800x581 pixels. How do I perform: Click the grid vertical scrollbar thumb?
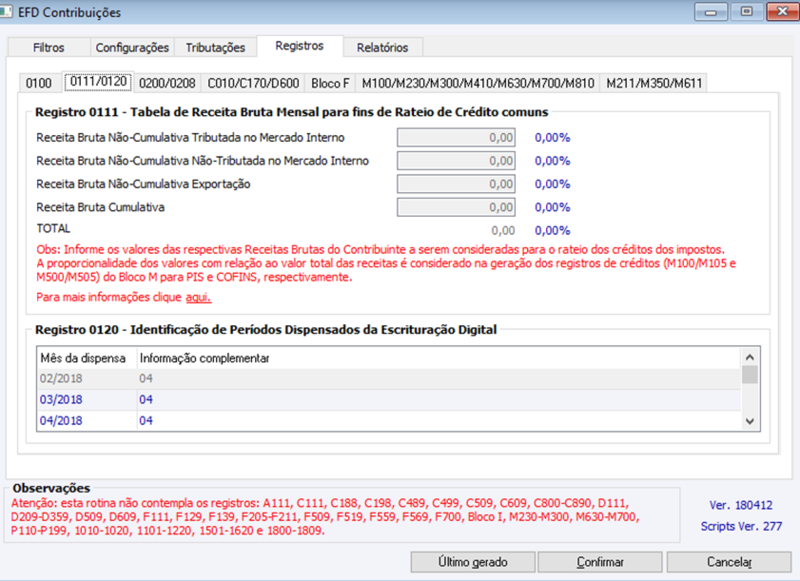[x=749, y=374]
